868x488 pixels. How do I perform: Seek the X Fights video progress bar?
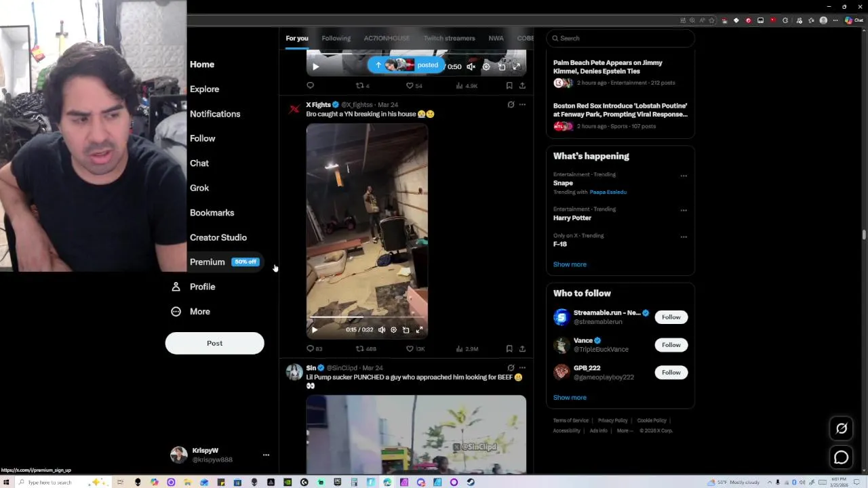click(367, 317)
